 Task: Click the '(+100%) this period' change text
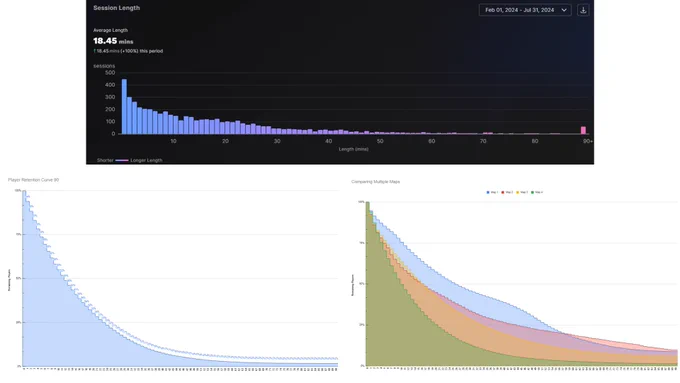point(142,51)
